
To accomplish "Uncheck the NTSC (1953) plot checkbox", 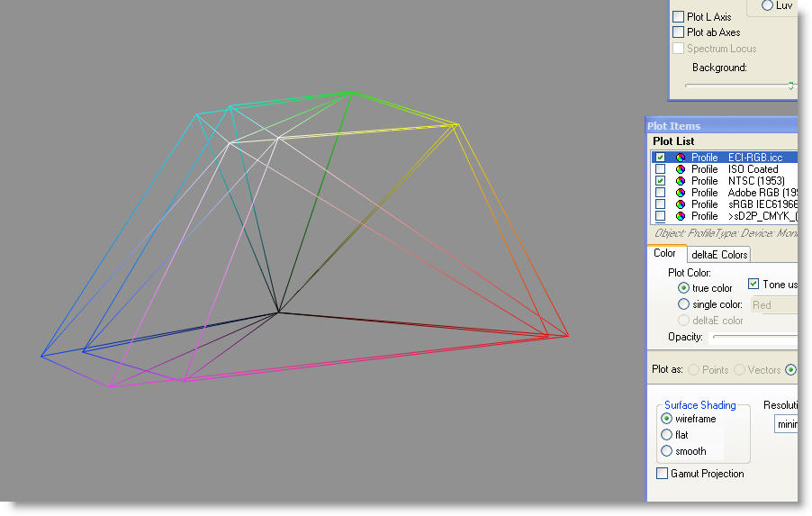I will 661,181.
